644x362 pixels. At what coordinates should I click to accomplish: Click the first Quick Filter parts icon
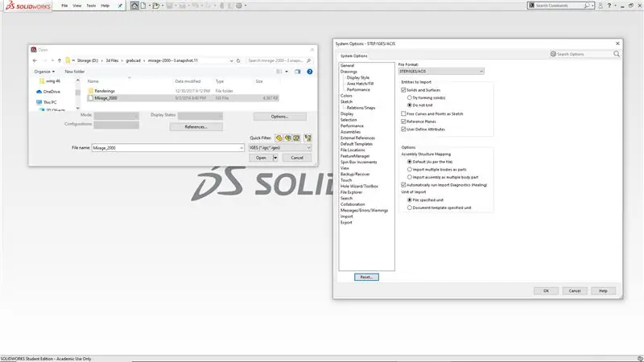(x=279, y=138)
